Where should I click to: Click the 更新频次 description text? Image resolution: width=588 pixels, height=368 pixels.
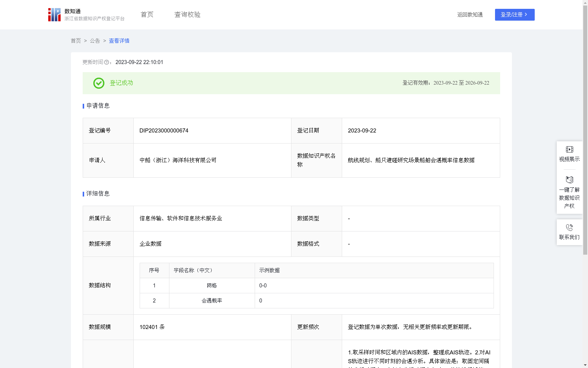411,327
